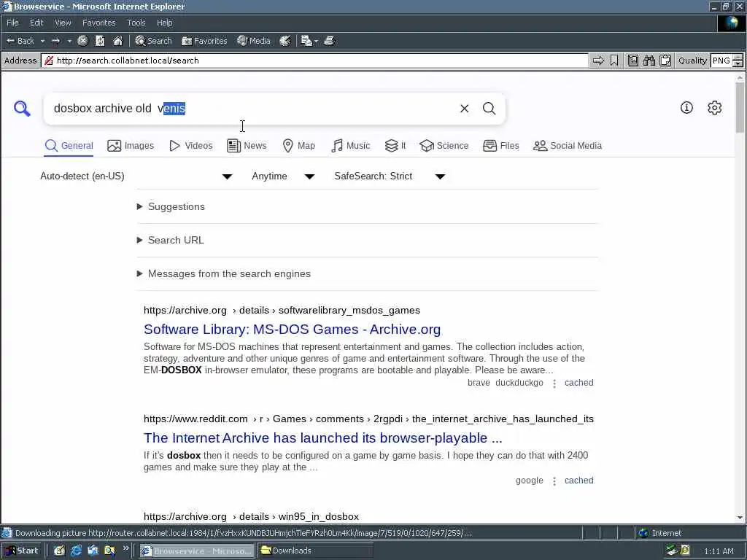Click the Go arrow next to address bar
The height and width of the screenshot is (560, 747).
598,61
